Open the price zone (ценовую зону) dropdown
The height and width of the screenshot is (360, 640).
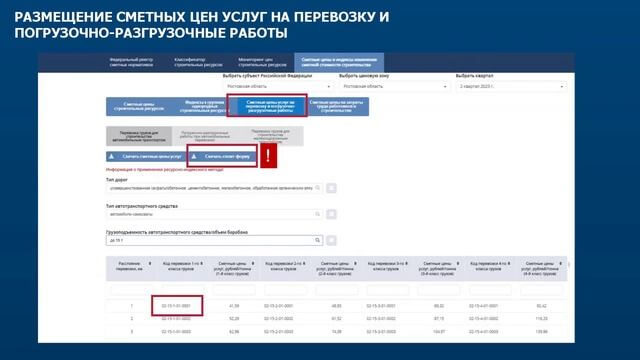point(394,87)
